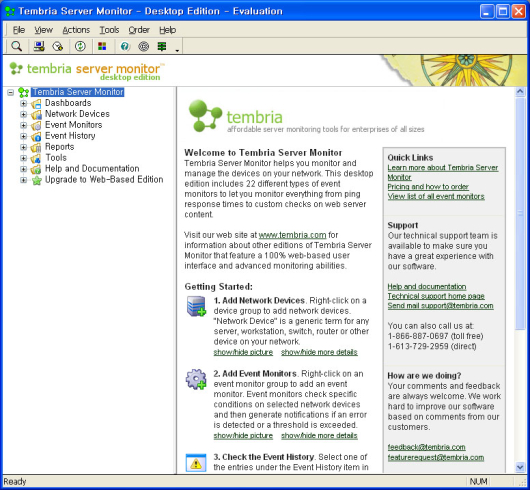
Task: Expand the Reports tree node
Action: [x=23, y=147]
